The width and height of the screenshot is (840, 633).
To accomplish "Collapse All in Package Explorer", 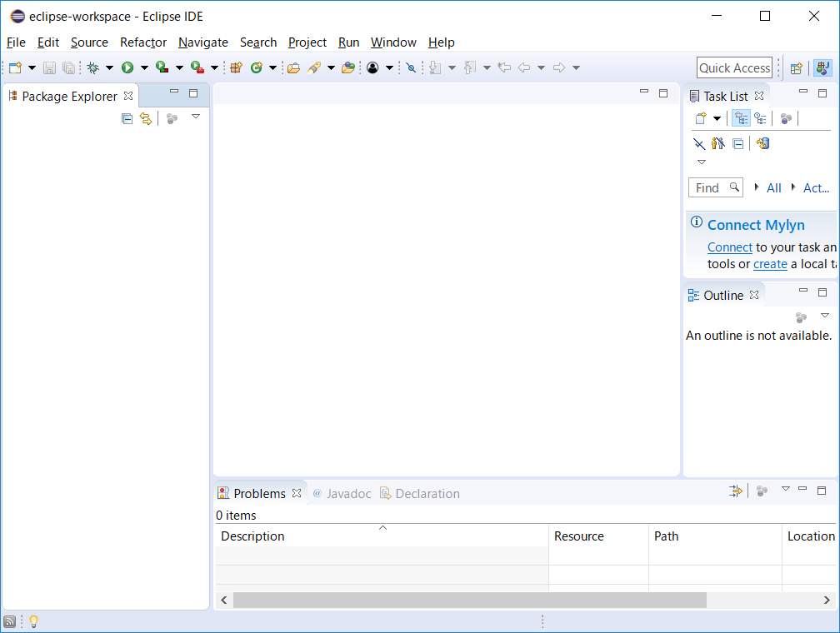I will pos(127,118).
